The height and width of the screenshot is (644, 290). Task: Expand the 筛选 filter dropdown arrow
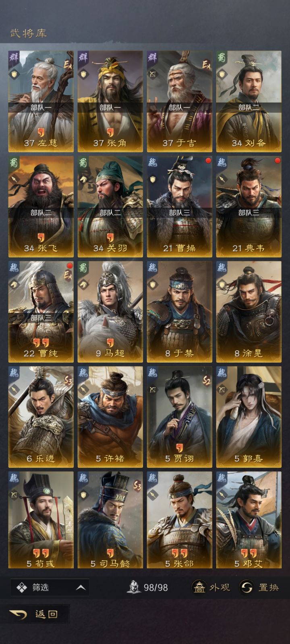coord(81,588)
